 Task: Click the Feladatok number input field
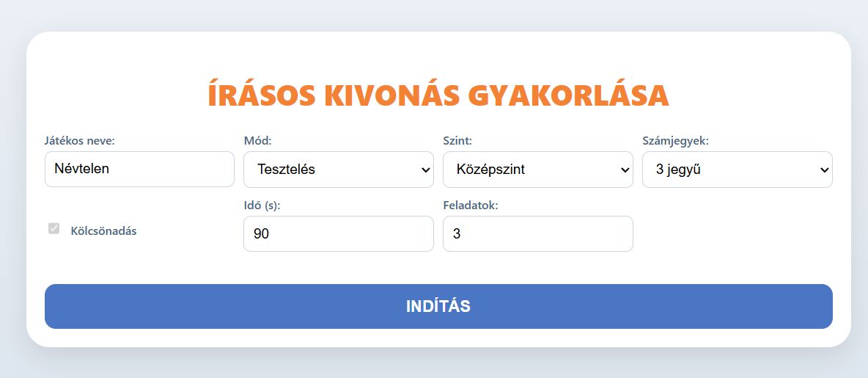[537, 234]
